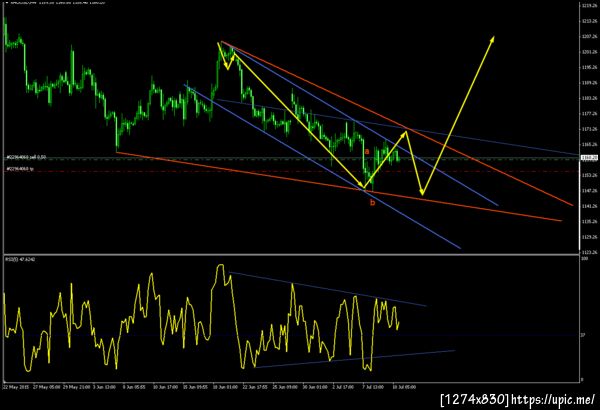Click price level 1213.26 on the axis

(590, 21)
